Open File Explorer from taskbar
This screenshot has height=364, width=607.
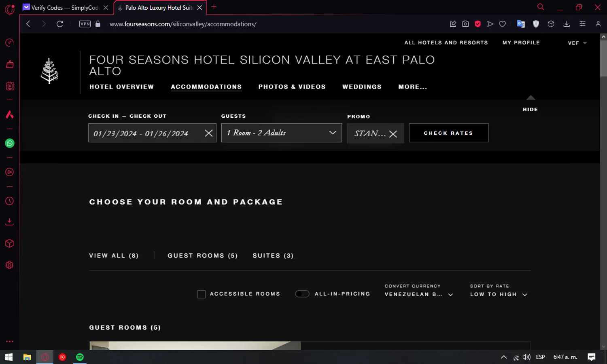pyautogui.click(x=27, y=357)
